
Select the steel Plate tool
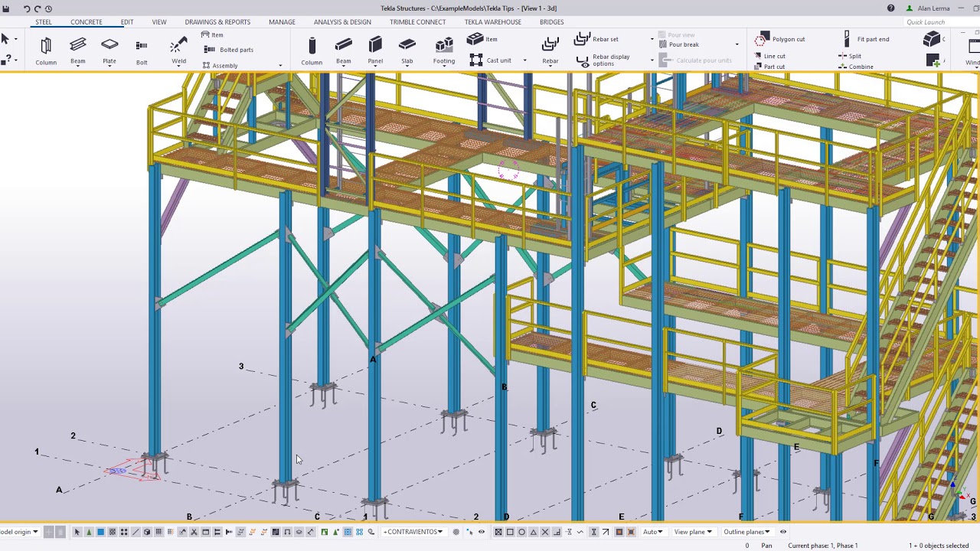coord(109,51)
